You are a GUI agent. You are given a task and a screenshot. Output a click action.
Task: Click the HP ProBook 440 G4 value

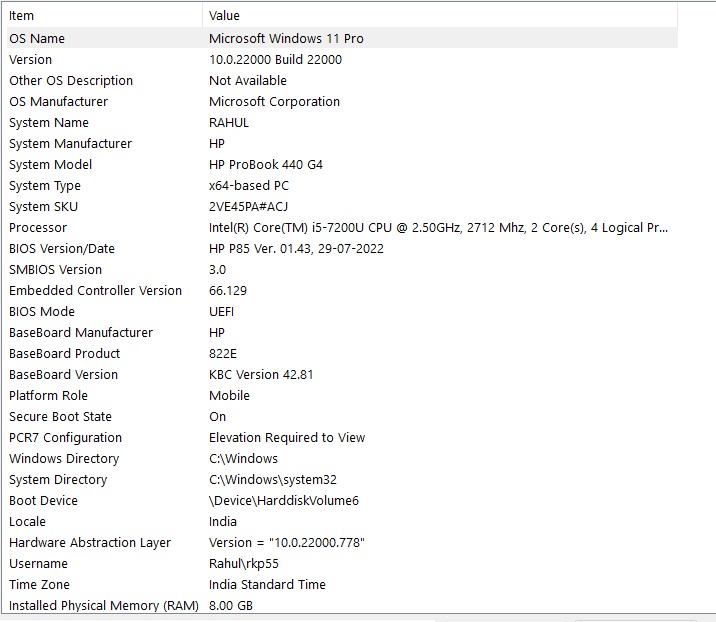(266, 164)
